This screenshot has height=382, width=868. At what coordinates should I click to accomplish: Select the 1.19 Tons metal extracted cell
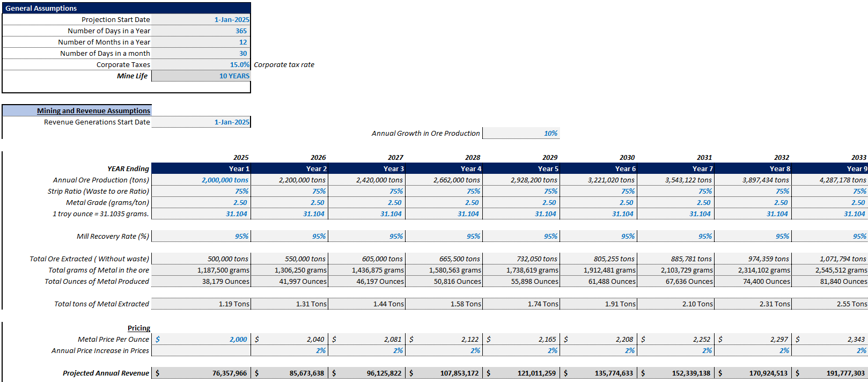201,304
